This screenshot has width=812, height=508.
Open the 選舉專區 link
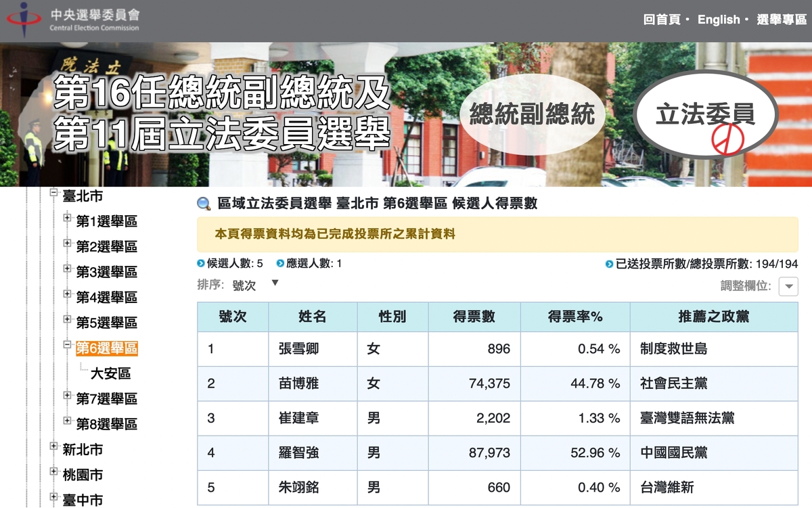pos(781,20)
